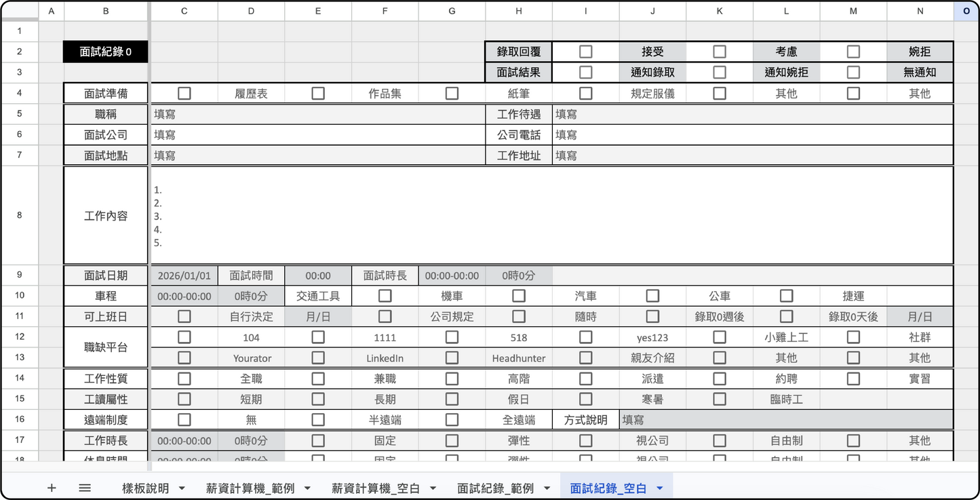Add a new sheet with plus icon
This screenshot has height=500, width=980.
52,488
